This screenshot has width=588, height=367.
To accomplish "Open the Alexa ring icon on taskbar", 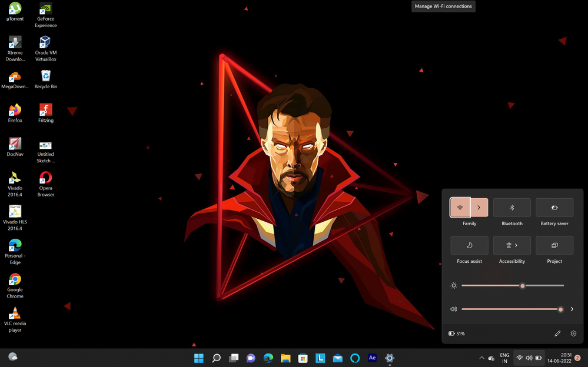I will click(x=355, y=358).
